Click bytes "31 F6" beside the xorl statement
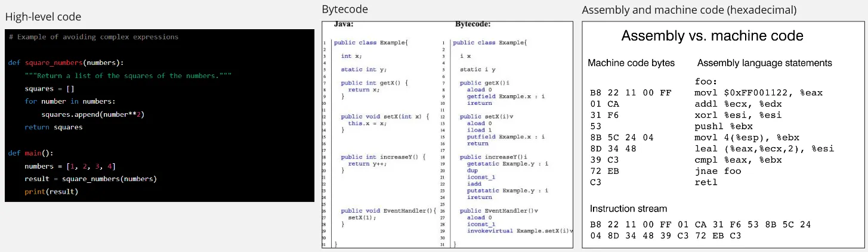The height and width of the screenshot is (252, 868). click(604, 115)
